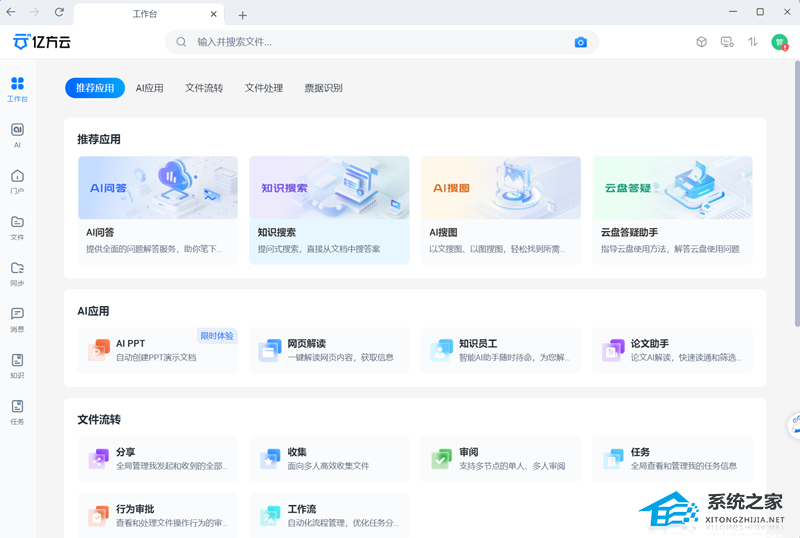The image size is (800, 538).
Task: Go to 门户 in the left sidebar
Action: click(x=17, y=181)
